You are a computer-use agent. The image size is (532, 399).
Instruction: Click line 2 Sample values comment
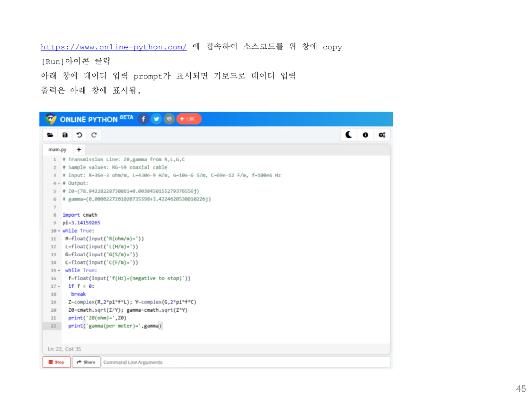tap(115, 167)
